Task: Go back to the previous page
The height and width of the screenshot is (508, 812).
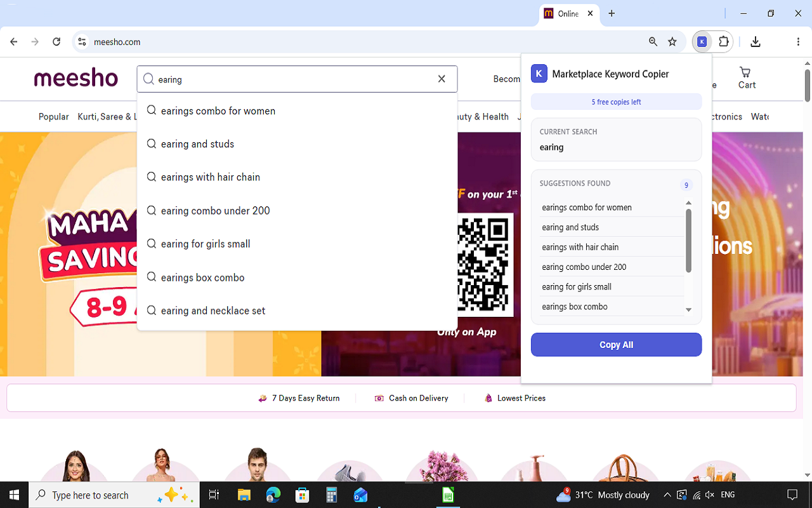Action: (x=14, y=42)
